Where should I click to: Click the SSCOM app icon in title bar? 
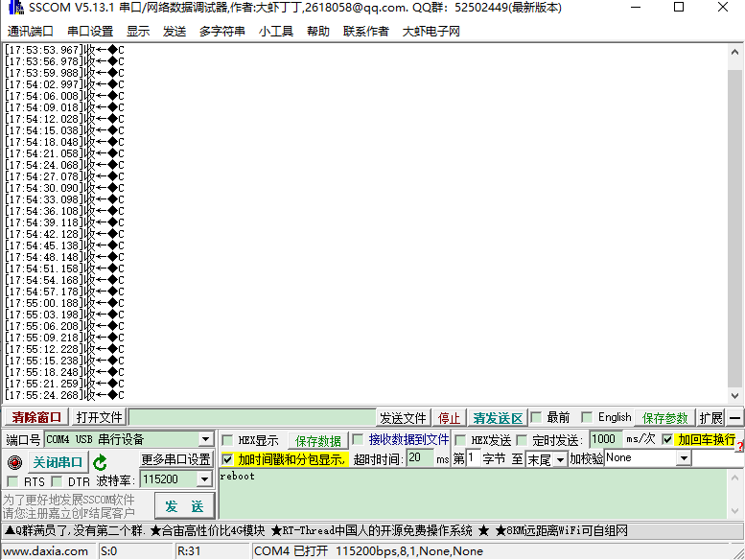15,7
